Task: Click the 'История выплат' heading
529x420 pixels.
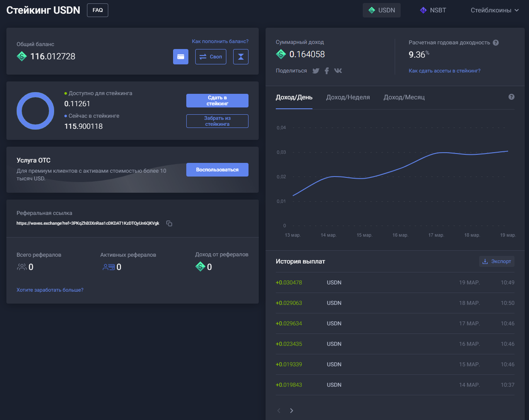Action: pyautogui.click(x=300, y=261)
